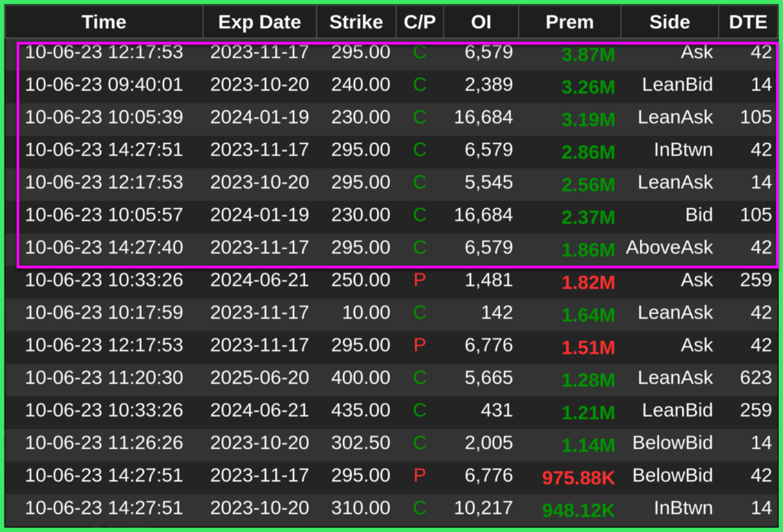Screen dimensions: 783x532
Task: Click strike 240.00 cell
Action: point(361,84)
